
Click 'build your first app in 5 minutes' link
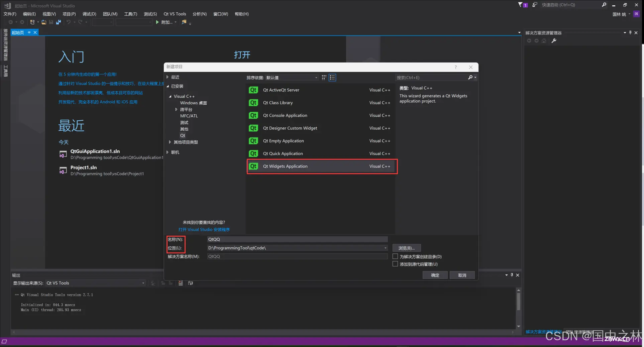pos(88,75)
